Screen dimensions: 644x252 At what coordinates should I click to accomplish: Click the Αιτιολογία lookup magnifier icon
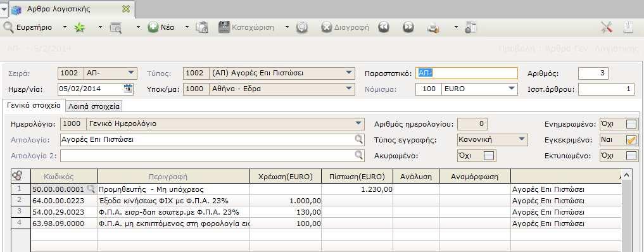coord(359,139)
